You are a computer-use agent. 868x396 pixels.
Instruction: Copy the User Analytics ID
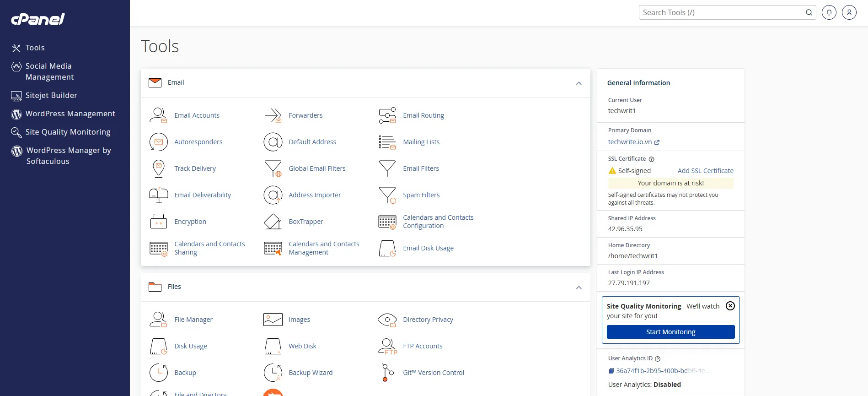(611, 371)
